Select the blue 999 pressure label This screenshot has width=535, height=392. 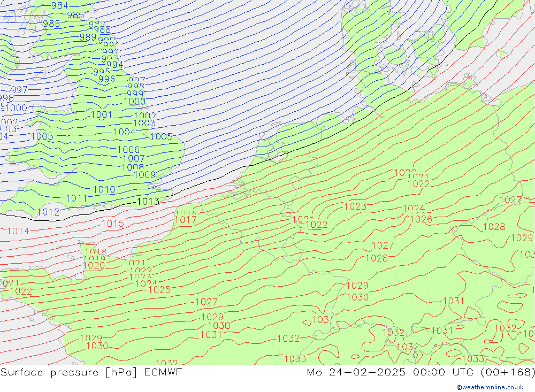[x=135, y=93]
